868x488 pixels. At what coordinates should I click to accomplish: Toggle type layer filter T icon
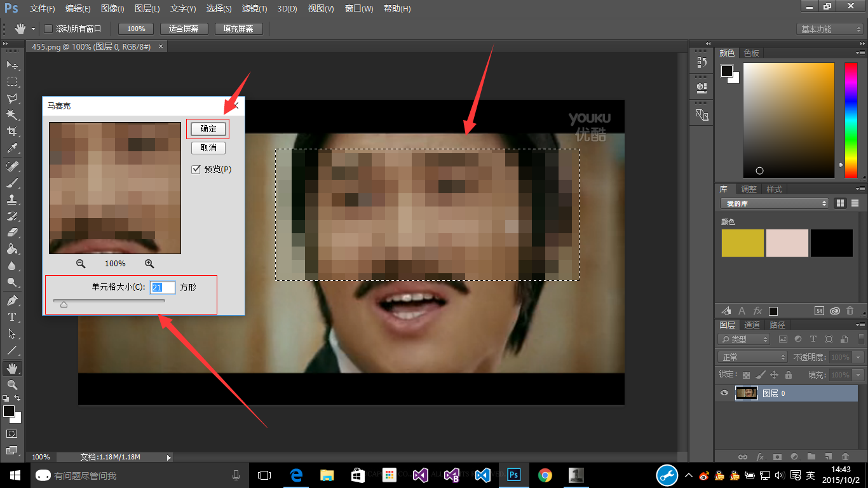[x=813, y=339]
